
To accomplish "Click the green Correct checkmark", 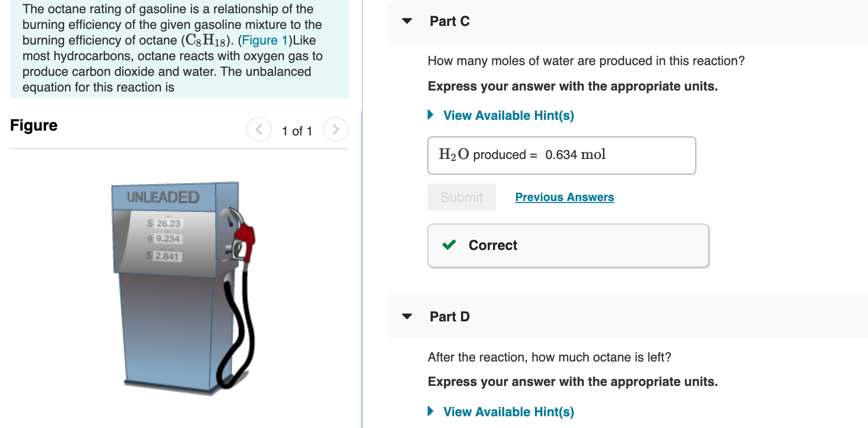I will (448, 245).
